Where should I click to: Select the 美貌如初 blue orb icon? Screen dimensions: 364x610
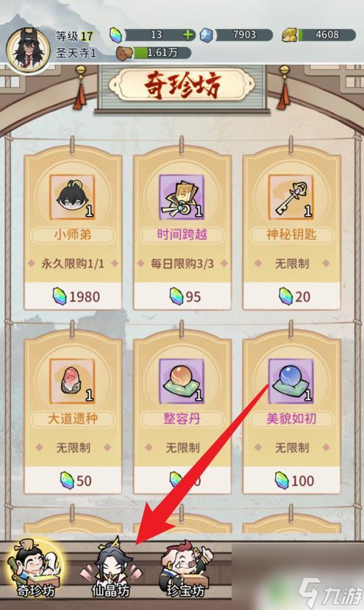(x=291, y=381)
